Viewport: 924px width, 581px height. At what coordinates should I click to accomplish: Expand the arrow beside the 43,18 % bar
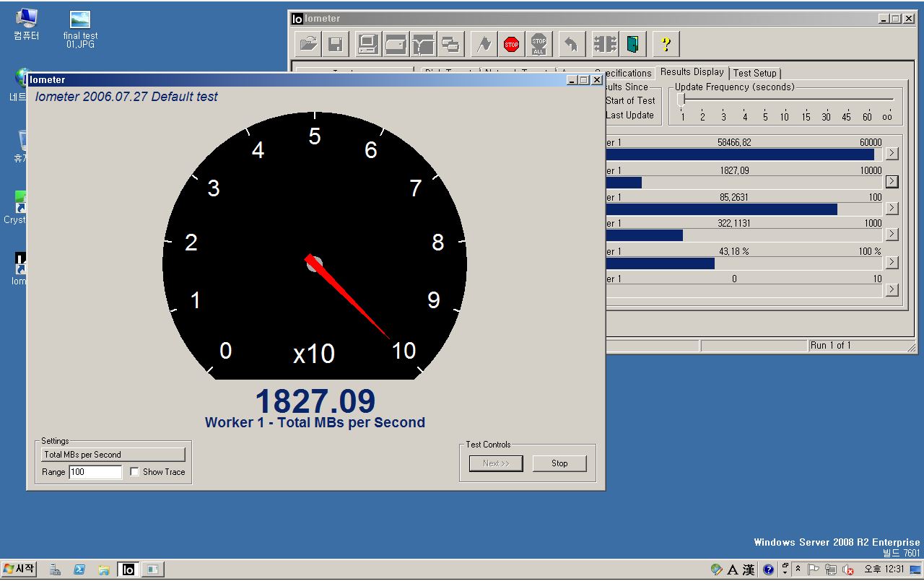892,263
